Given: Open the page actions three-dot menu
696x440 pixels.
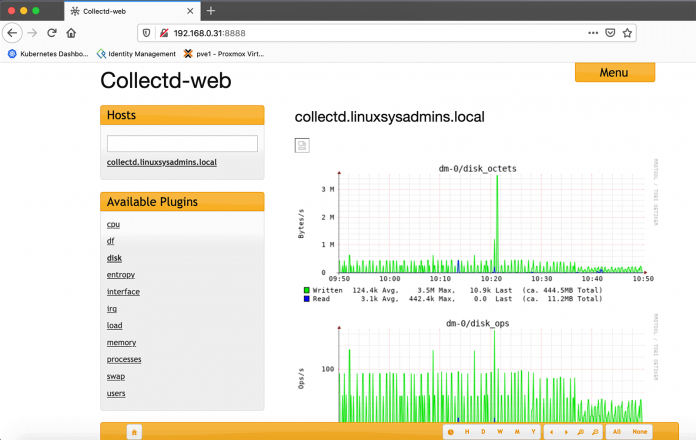Looking at the screenshot, I should [x=593, y=33].
